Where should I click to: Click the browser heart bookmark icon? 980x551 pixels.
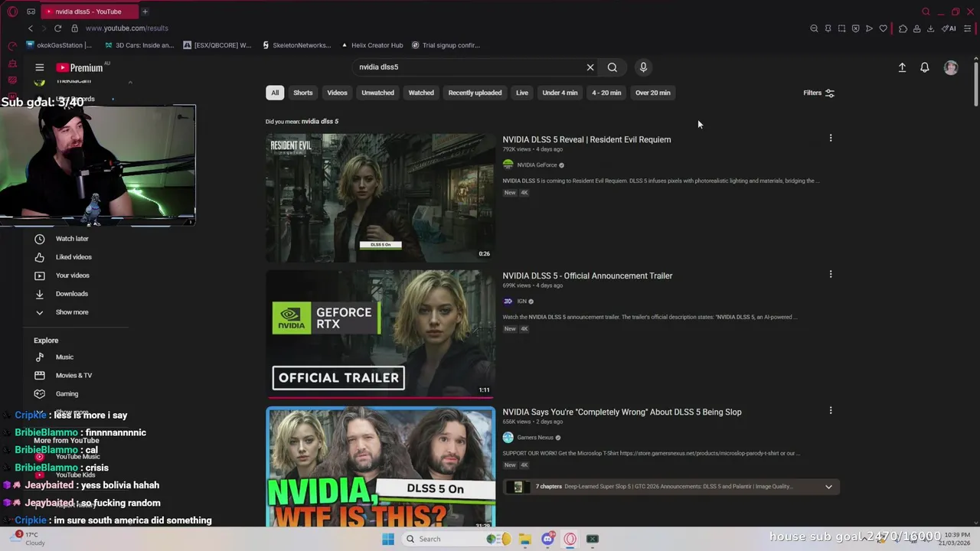click(x=883, y=28)
